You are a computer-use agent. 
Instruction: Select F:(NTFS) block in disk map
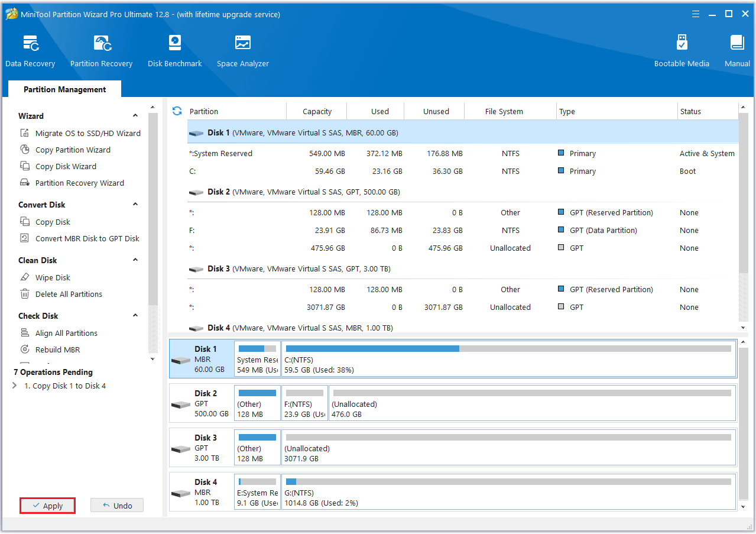(305, 403)
